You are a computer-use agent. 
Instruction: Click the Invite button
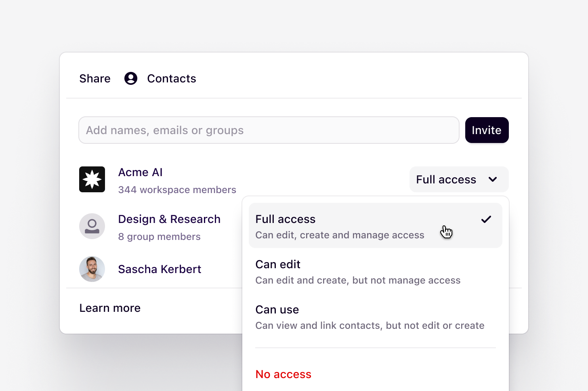487,130
